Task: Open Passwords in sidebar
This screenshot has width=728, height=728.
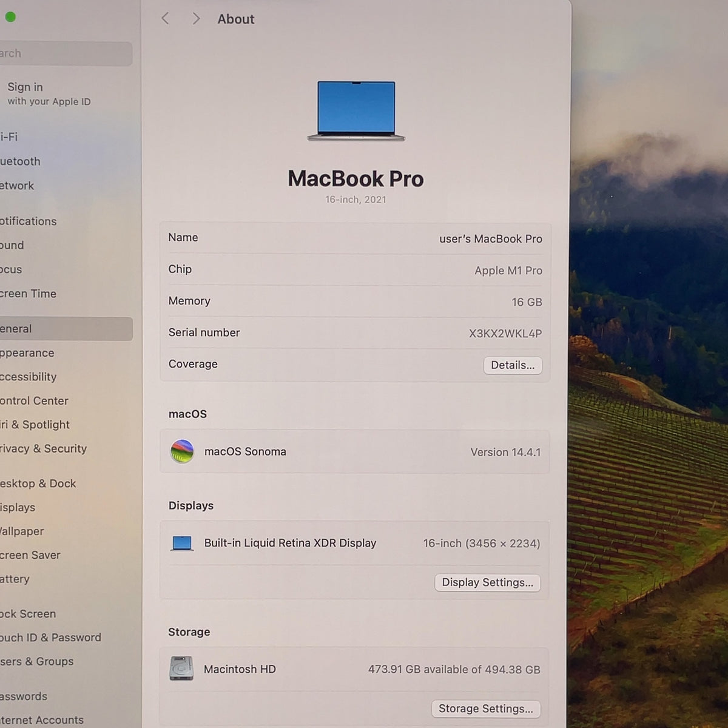Action: tap(66, 696)
